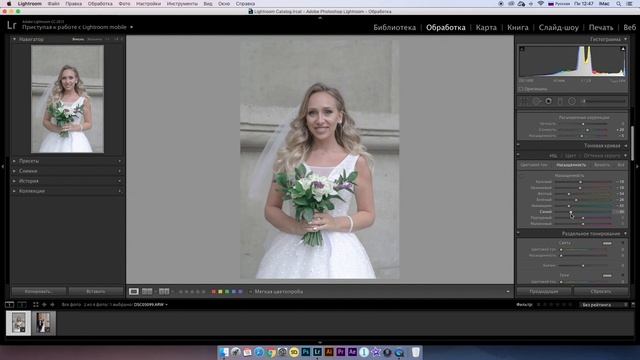Collapse the Навигатор panel
This screenshot has height=360, width=640.
14,39
